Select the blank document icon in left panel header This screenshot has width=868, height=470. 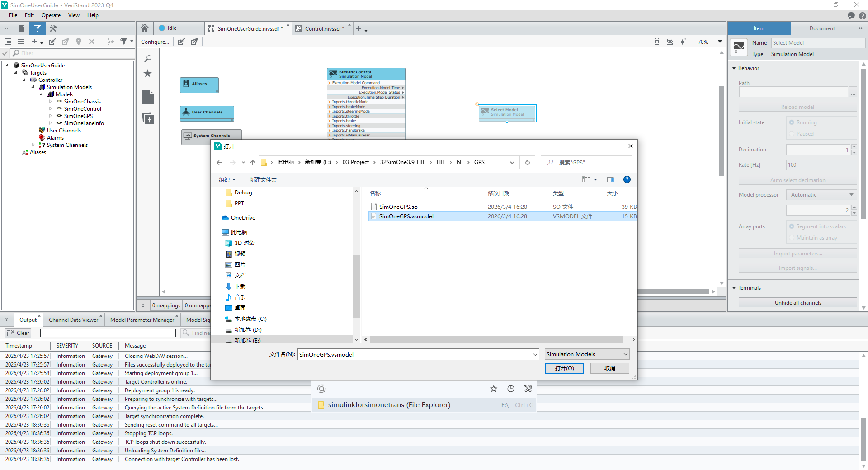[x=21, y=28]
